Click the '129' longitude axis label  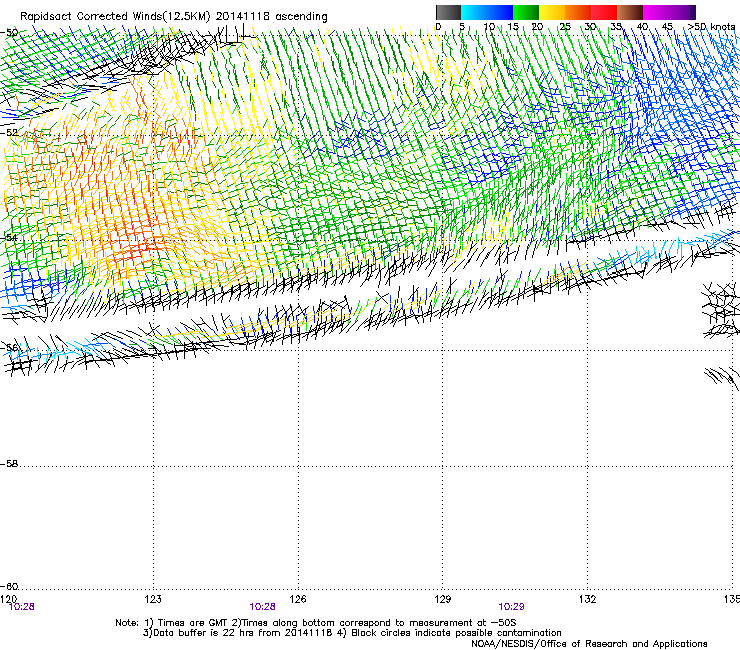[x=443, y=599]
